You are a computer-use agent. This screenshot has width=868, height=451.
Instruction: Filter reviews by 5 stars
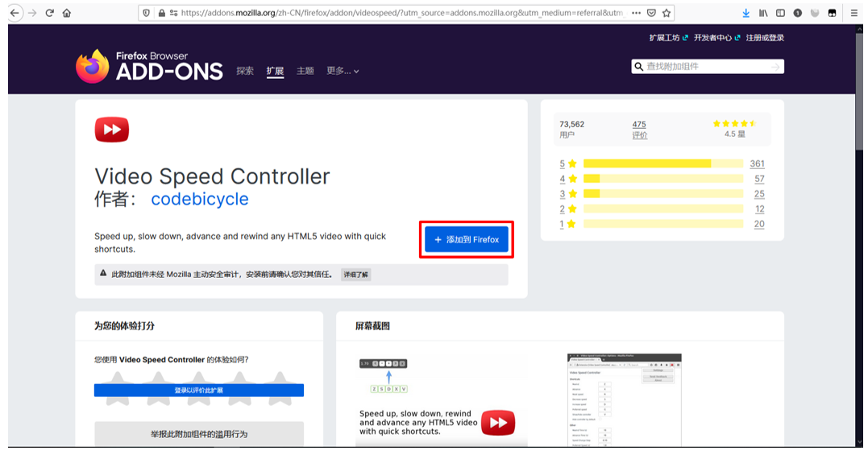pos(568,163)
